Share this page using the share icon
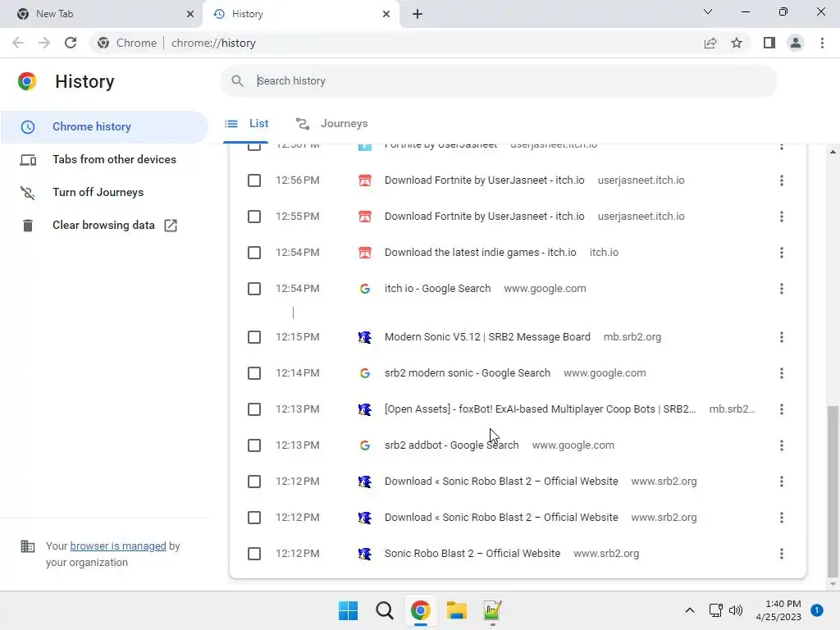This screenshot has width=840, height=630. 710,43
